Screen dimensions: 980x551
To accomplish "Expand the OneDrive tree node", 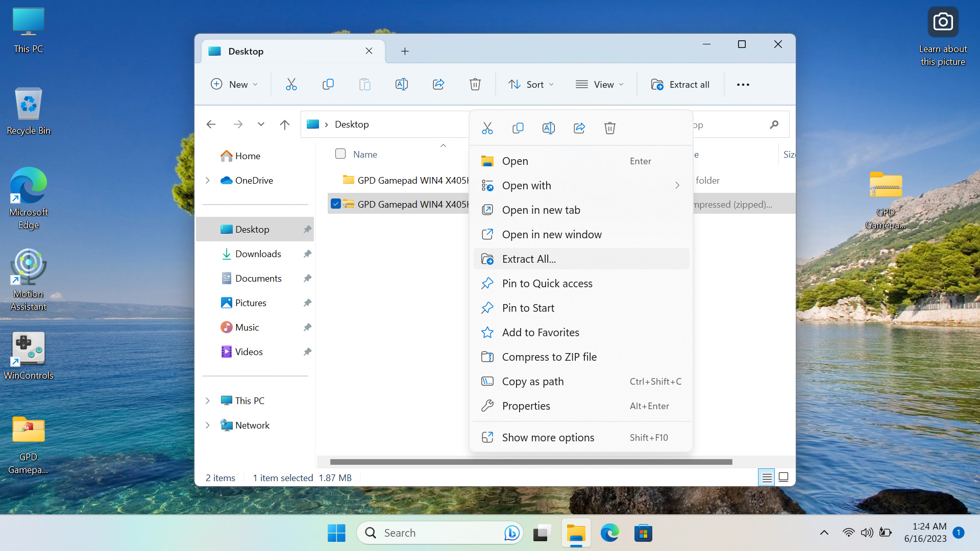I will pyautogui.click(x=208, y=180).
